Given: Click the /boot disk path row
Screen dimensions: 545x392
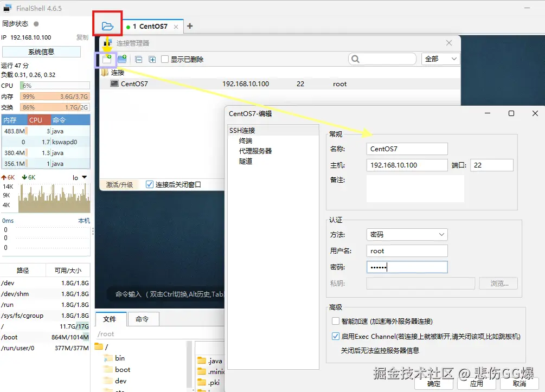Looking at the screenshot, I should coord(45,337).
